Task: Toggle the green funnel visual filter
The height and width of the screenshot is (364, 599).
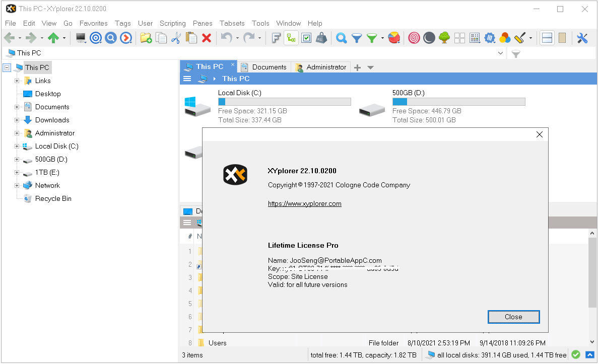Action: click(x=372, y=38)
